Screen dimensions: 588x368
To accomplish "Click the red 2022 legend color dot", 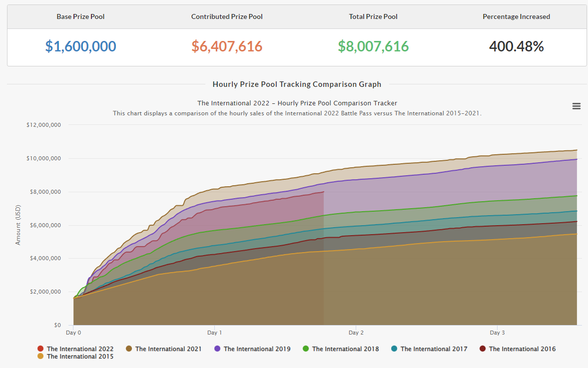I will [40, 349].
